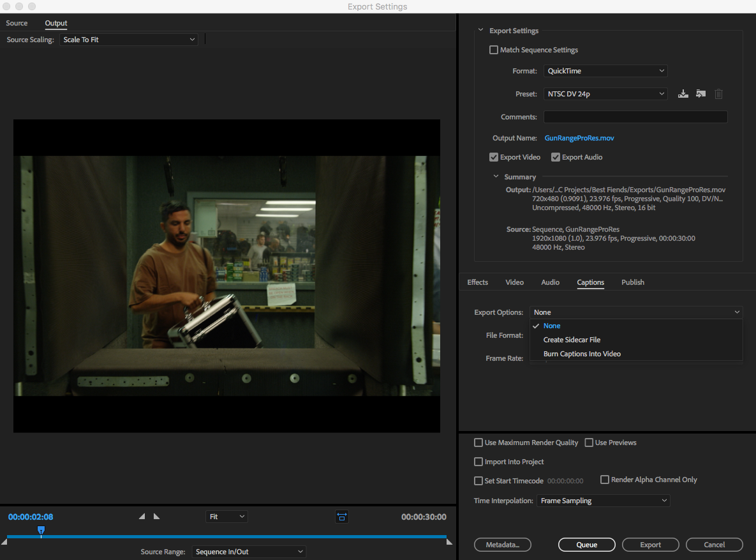
Task: Toggle the aspect ratio correction icon
Action: (342, 517)
